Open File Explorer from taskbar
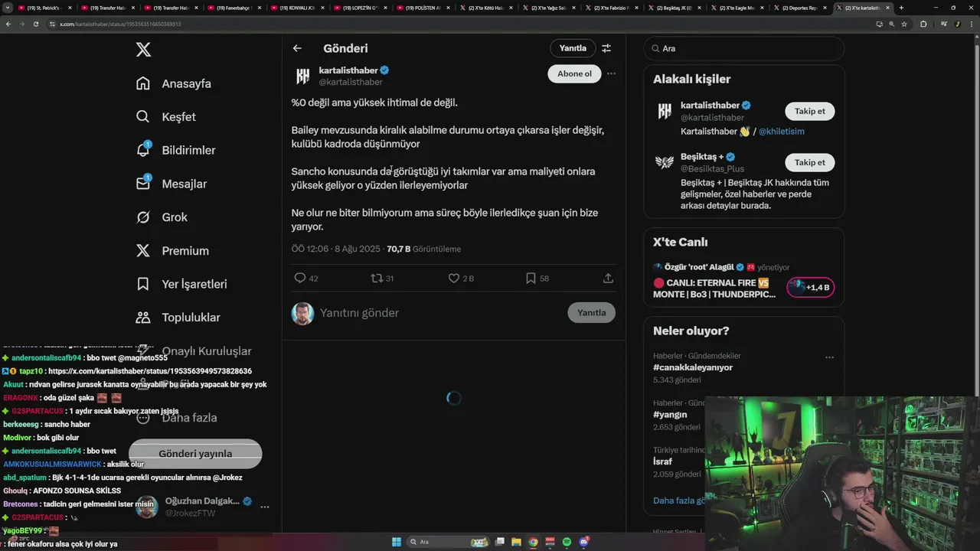Viewport: 980px width, 551px height. click(517, 542)
